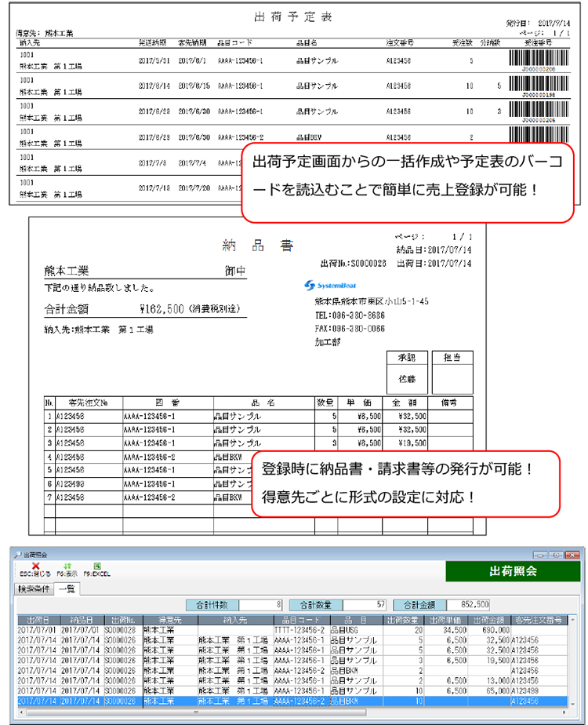The width and height of the screenshot is (588, 725).
Task: Close the 出荷照会 window with the red X
Action: coord(572,555)
